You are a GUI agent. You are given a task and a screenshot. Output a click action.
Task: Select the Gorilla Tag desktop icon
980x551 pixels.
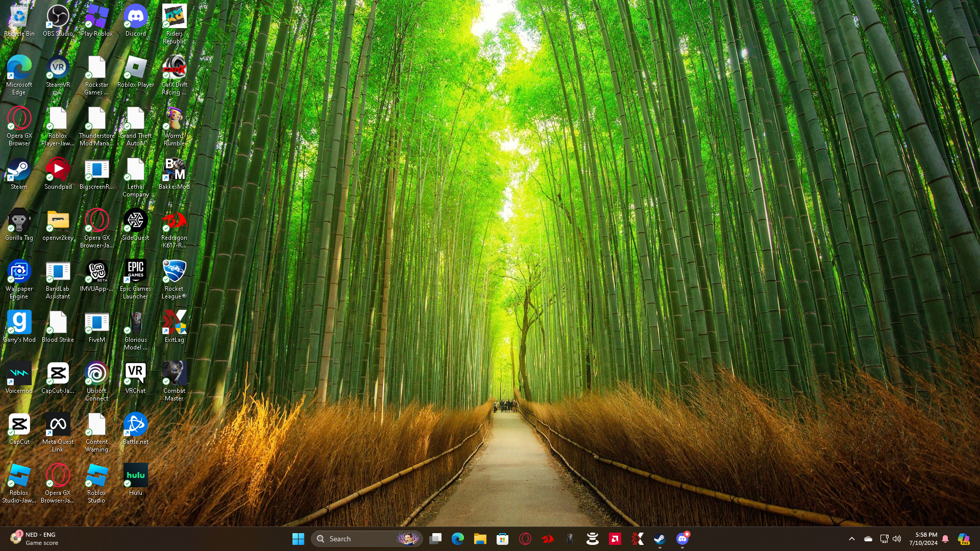[x=19, y=225]
